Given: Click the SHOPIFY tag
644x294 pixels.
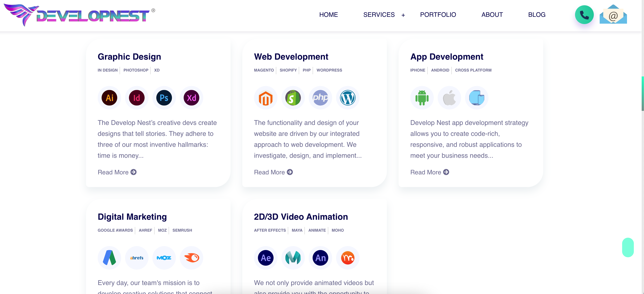Looking at the screenshot, I should coord(288,70).
